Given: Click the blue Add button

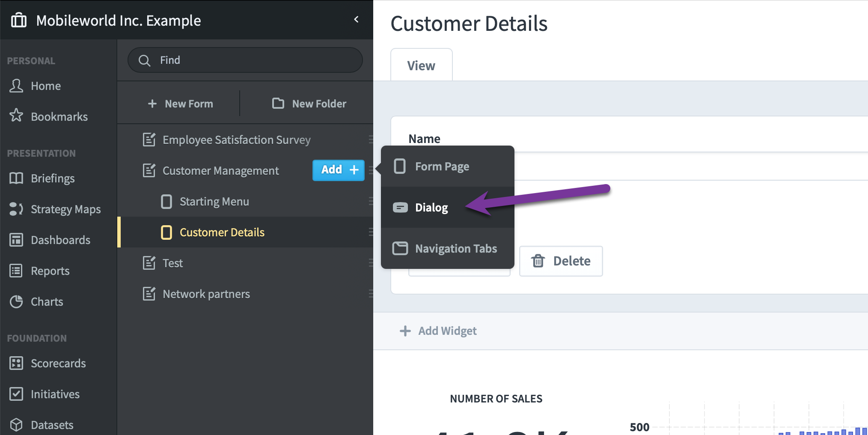Looking at the screenshot, I should [339, 170].
